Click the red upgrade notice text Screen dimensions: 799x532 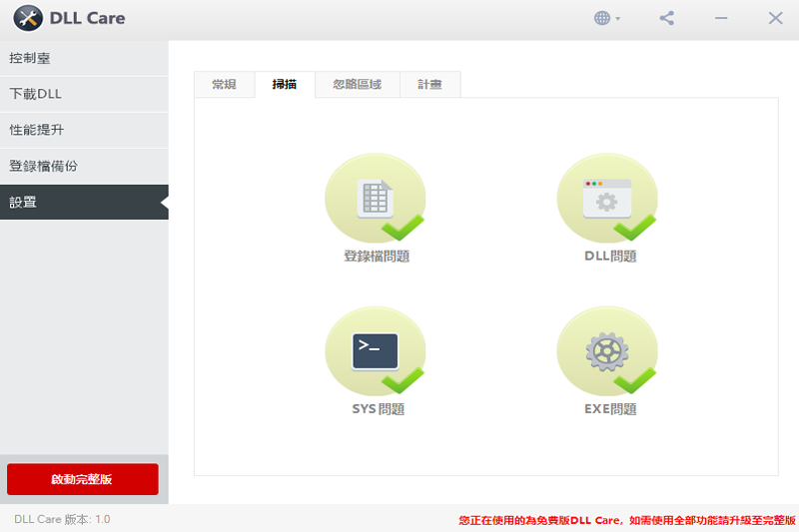[x=627, y=520]
